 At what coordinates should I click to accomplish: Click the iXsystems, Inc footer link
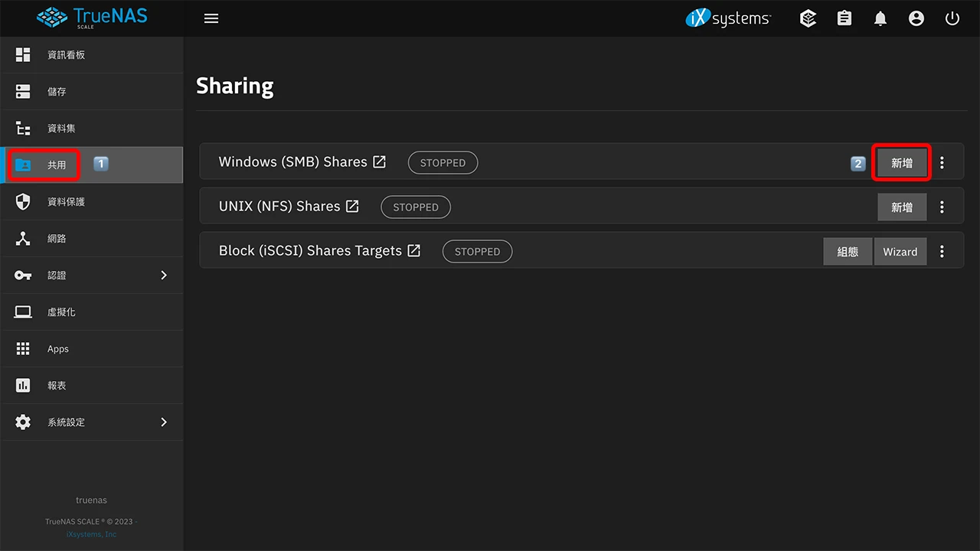[x=92, y=534]
